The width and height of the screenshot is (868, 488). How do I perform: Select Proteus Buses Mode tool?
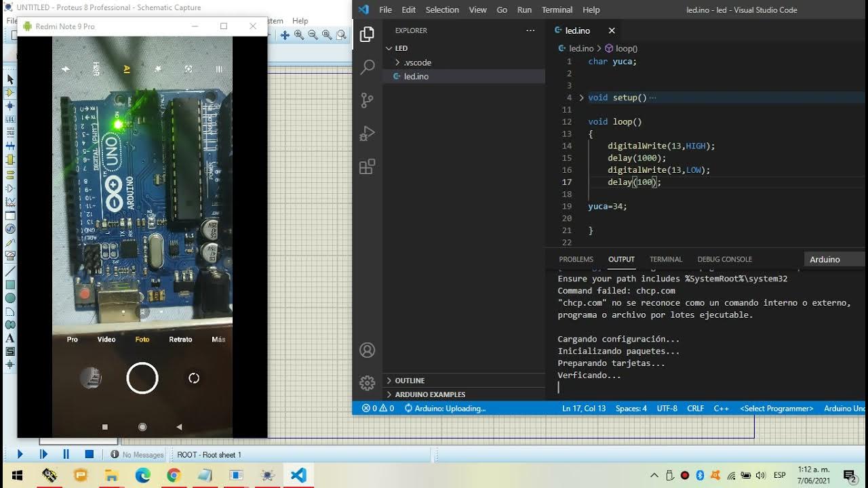coord(10,146)
